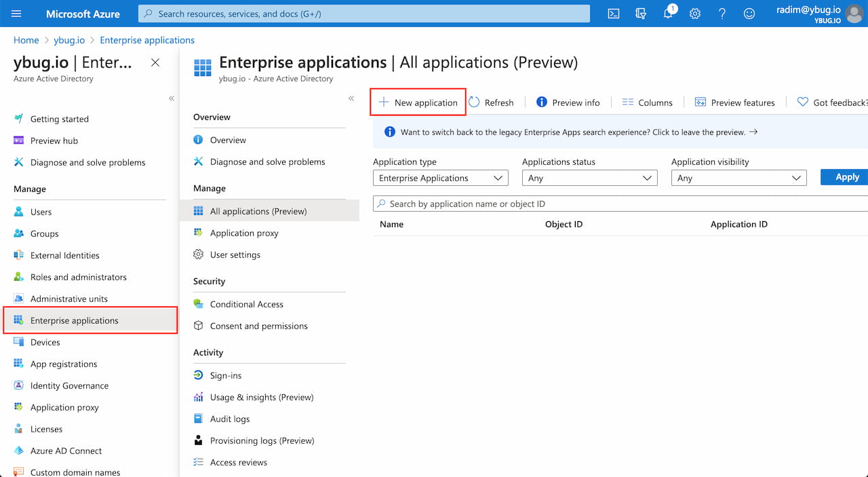Select All applications (Preview) menu item
The image size is (868, 477).
pyautogui.click(x=269, y=211)
